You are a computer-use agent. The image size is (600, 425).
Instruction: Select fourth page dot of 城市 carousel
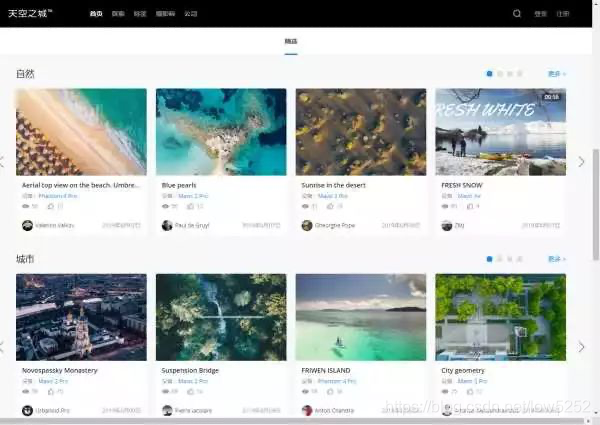[x=520, y=259]
